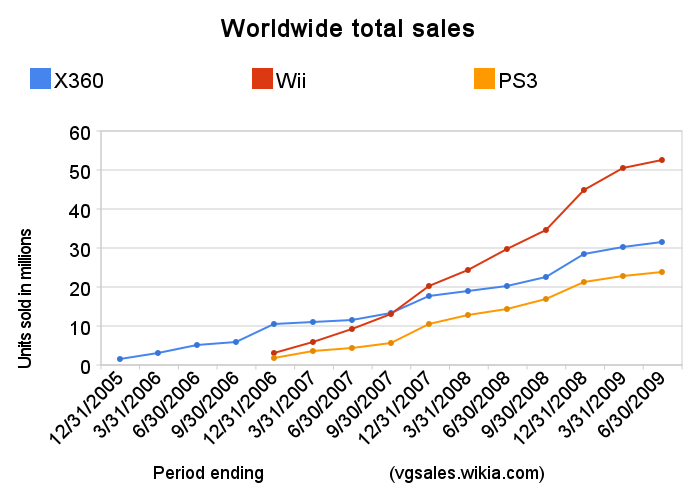Click the blue X360 legend swatch
Screen dimensions: 697x495
pyautogui.click(x=40, y=79)
